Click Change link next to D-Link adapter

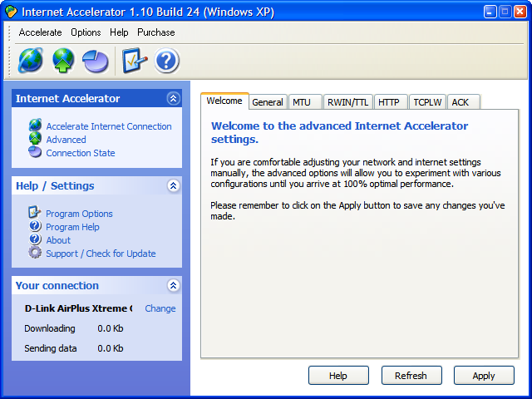click(160, 308)
